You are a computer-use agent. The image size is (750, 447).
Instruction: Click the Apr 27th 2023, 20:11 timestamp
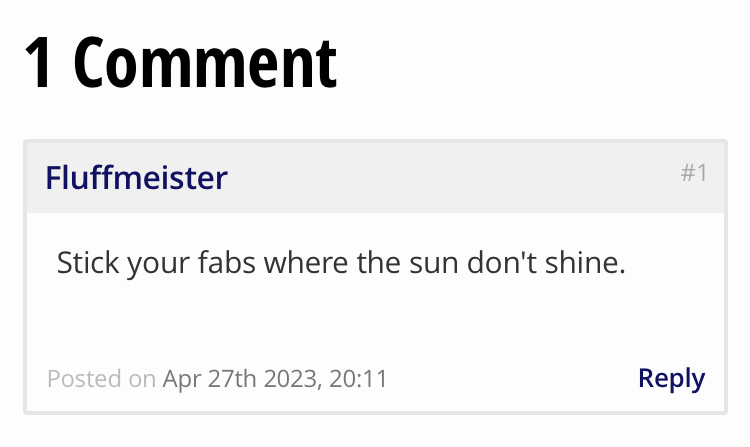pyautogui.click(x=275, y=379)
